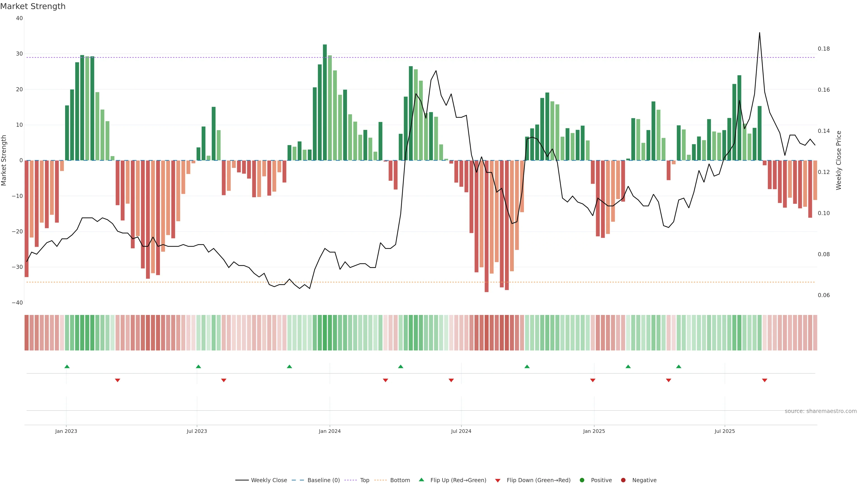This screenshot has width=868, height=488.
Task: Click the Market Strength chart title
Action: tap(33, 6)
